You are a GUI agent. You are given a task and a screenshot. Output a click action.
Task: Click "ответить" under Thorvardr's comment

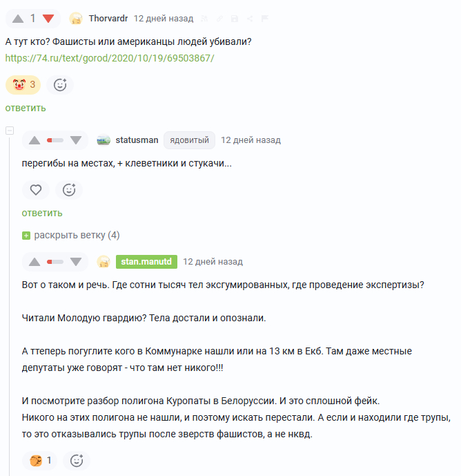click(26, 108)
